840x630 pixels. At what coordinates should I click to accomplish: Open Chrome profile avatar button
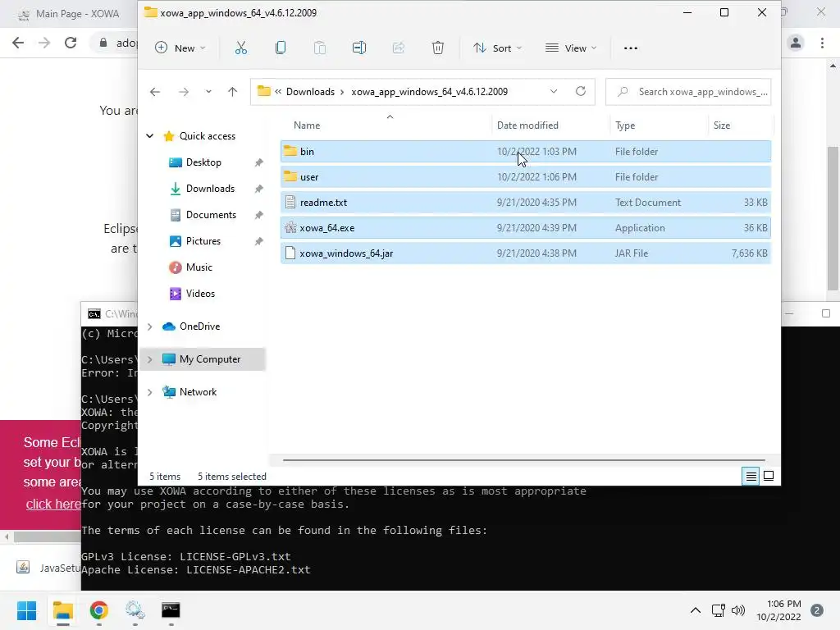[796, 43]
